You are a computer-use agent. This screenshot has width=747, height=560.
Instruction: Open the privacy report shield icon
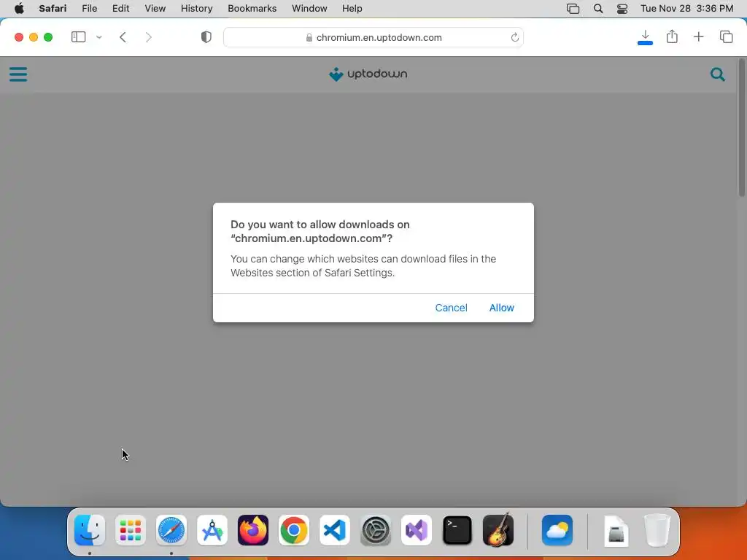pyautogui.click(x=206, y=37)
